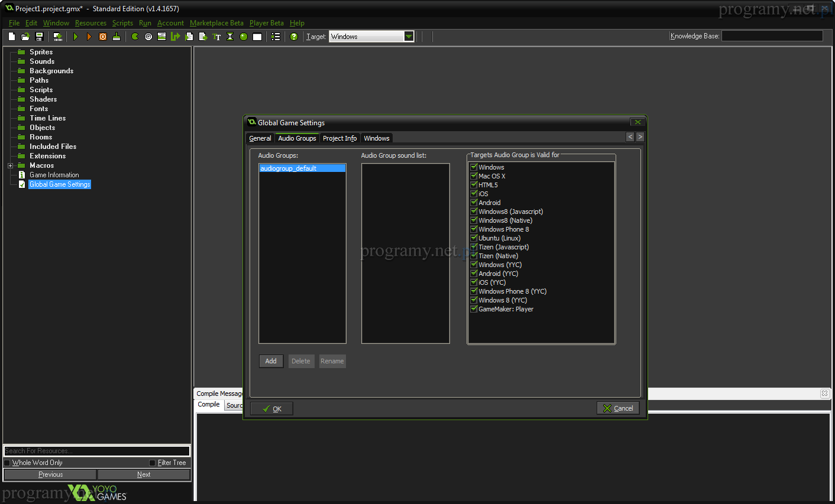Open the Resources menu

[90, 23]
